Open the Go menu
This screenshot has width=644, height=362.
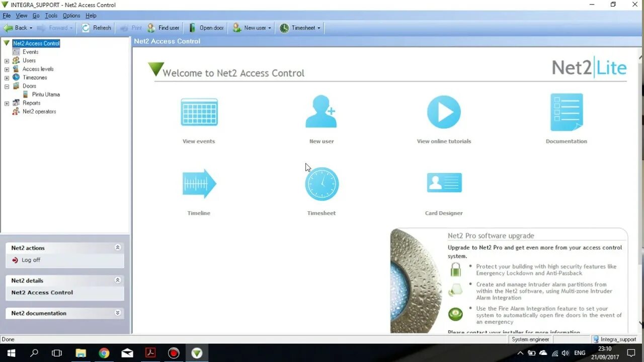click(36, 16)
